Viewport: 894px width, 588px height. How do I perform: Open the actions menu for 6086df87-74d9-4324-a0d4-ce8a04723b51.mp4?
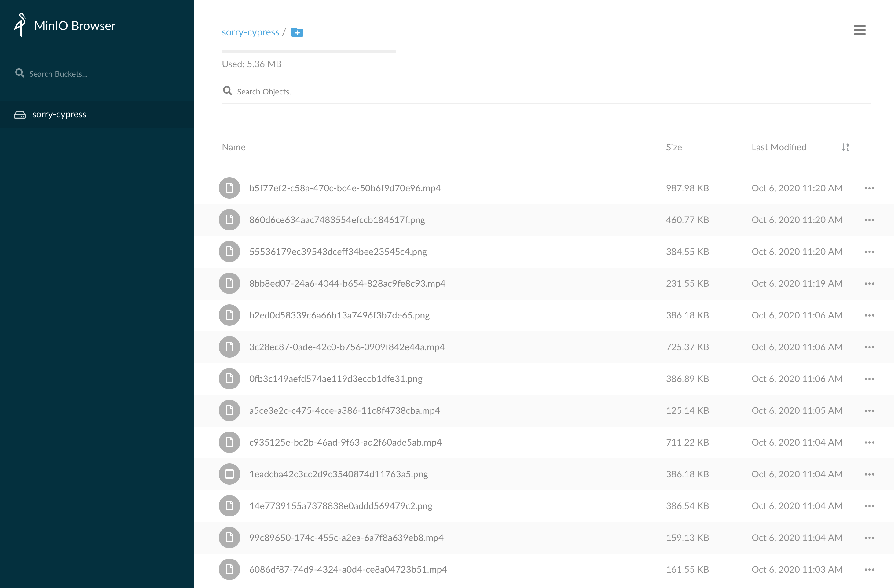(869, 569)
